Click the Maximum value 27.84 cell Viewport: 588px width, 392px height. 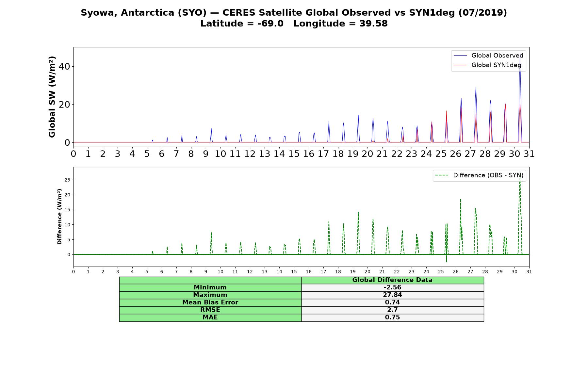[x=393, y=295]
